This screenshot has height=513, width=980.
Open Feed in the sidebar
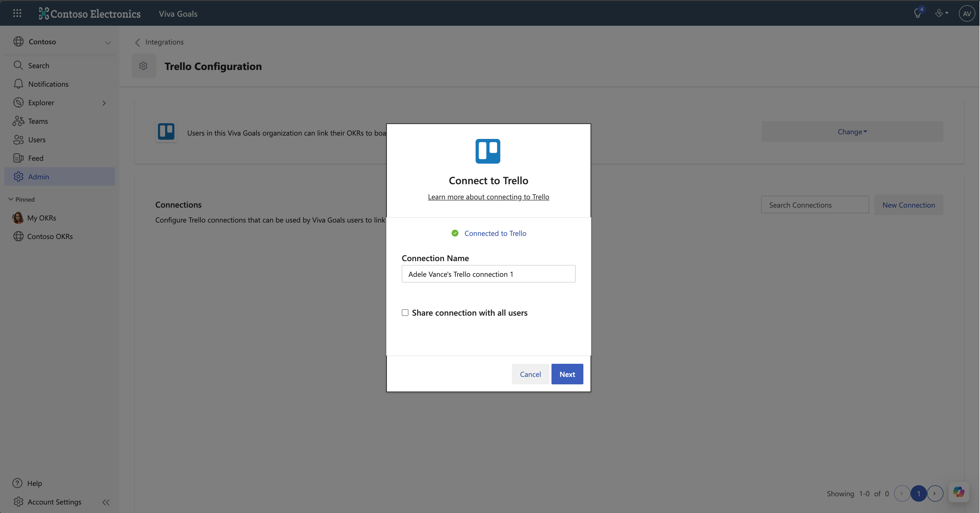click(35, 158)
